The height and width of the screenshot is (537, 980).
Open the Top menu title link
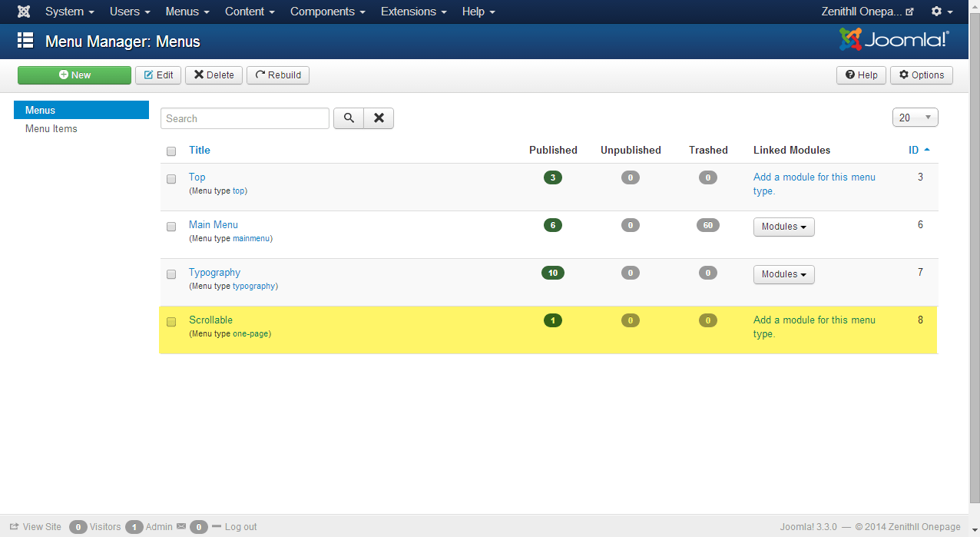coord(197,177)
